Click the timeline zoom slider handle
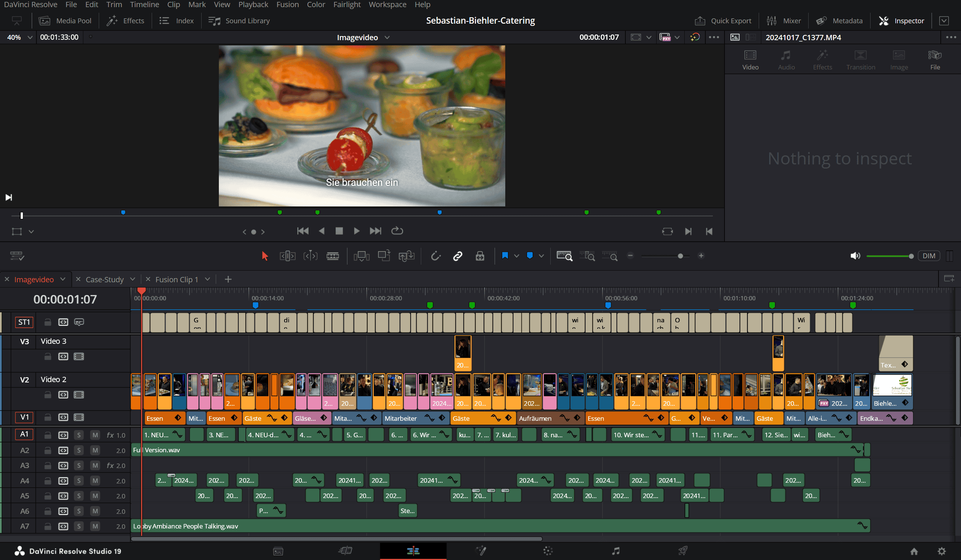The image size is (961, 560). 680,256
